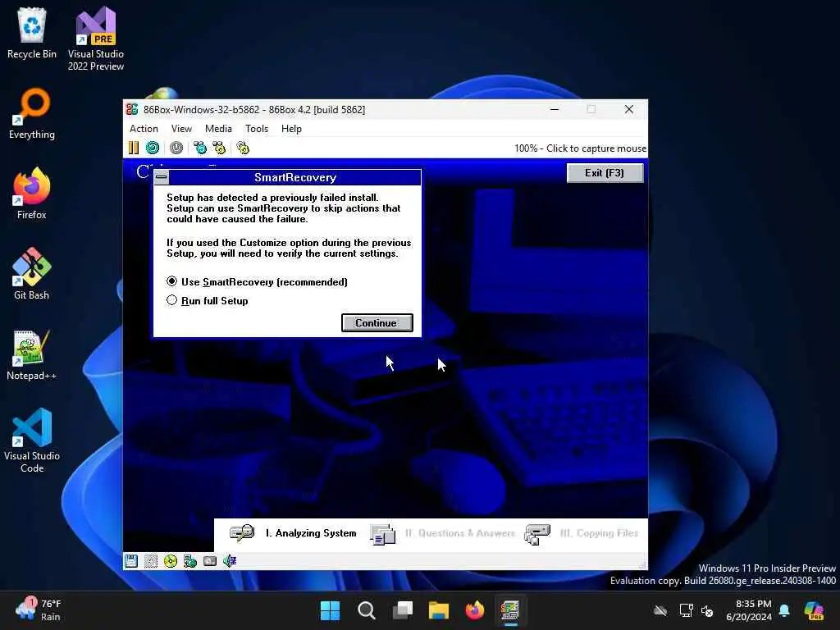Open Git Bash desktop shortcut
840x630 pixels.
[x=32, y=274]
